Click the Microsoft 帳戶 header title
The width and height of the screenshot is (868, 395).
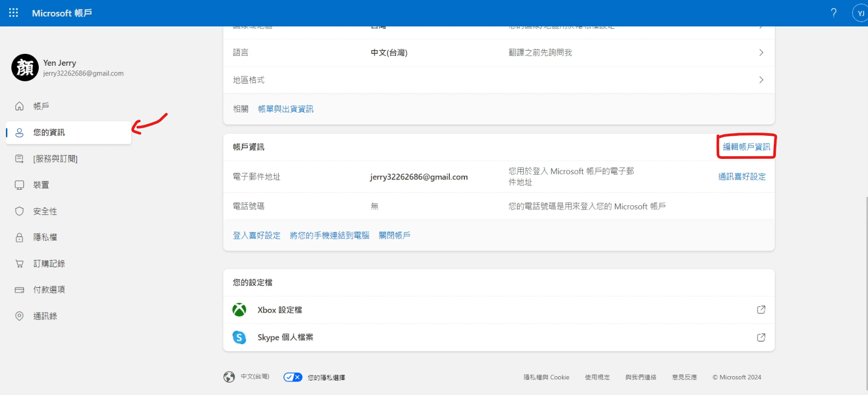pyautogui.click(x=62, y=13)
